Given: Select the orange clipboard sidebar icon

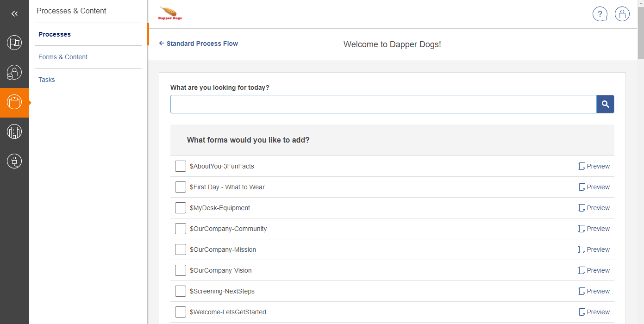Looking at the screenshot, I should 14,102.
